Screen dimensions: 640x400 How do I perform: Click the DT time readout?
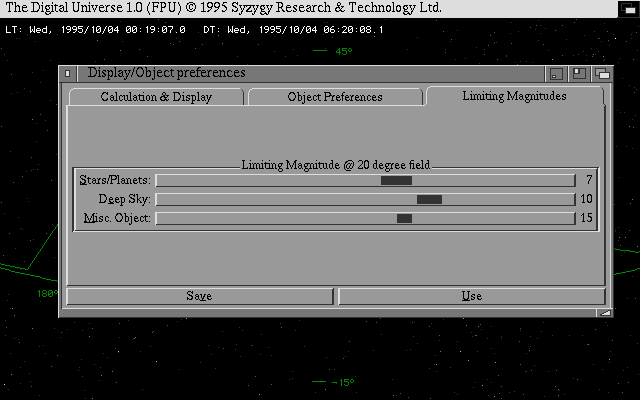coord(293,30)
